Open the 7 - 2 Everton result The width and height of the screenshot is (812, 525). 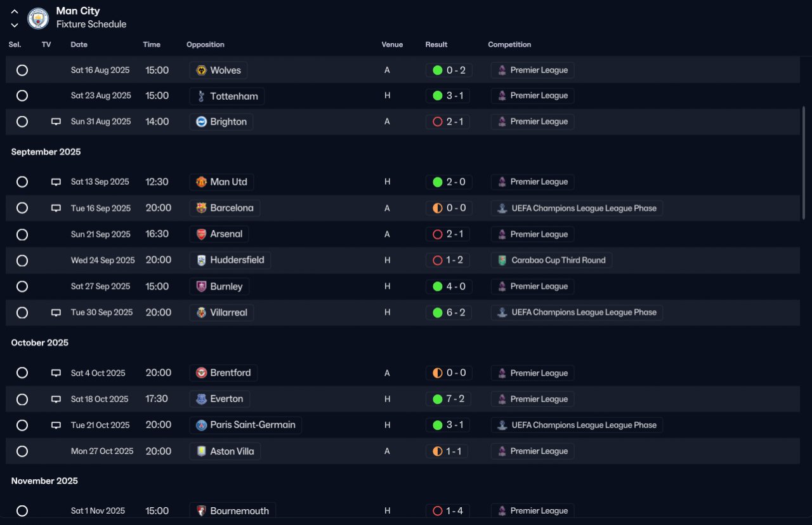tap(449, 399)
